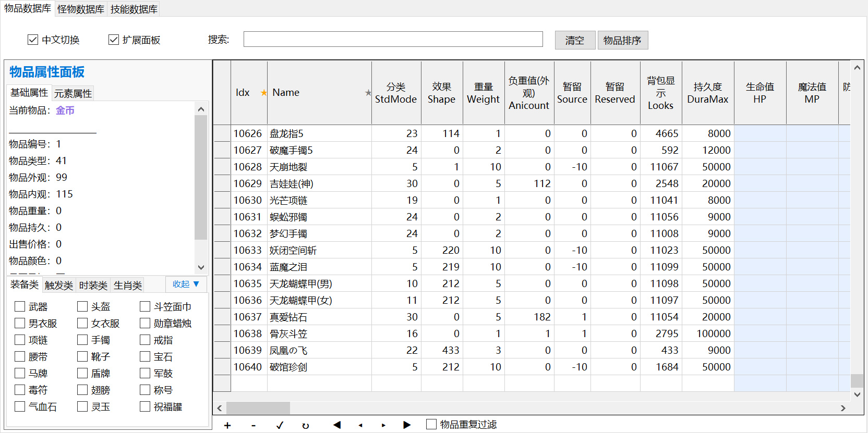Check the 气血石 filter checkbox
Image resolution: width=868 pixels, height=433 pixels.
[20, 406]
